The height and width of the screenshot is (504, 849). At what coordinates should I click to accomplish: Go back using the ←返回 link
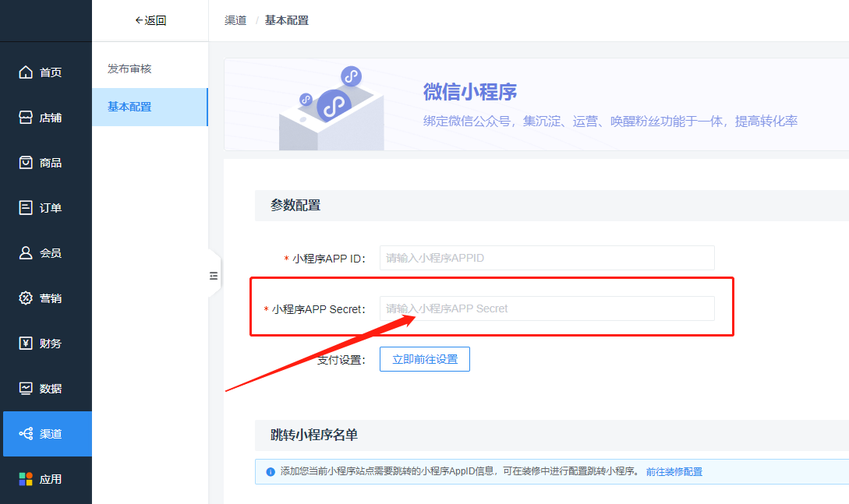tap(150, 20)
